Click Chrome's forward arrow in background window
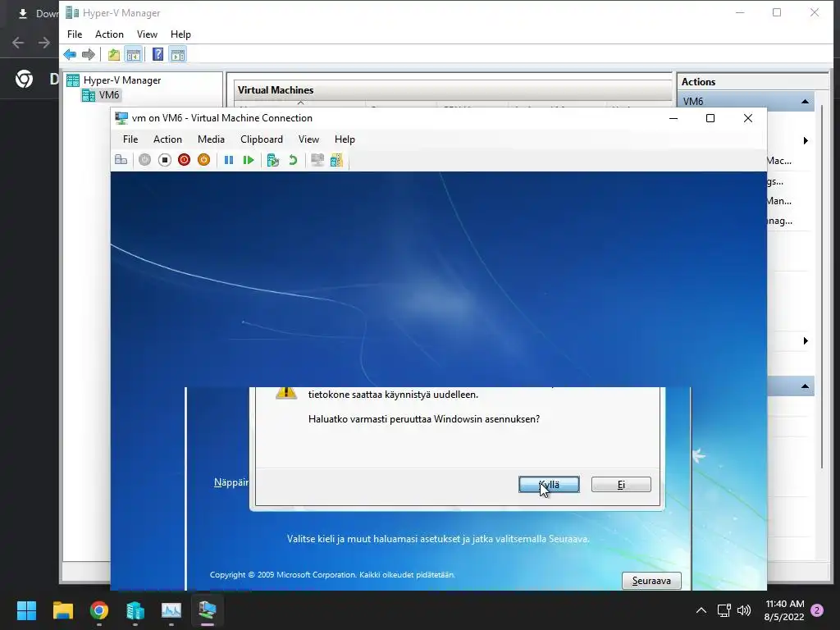840x630 pixels. (44, 43)
